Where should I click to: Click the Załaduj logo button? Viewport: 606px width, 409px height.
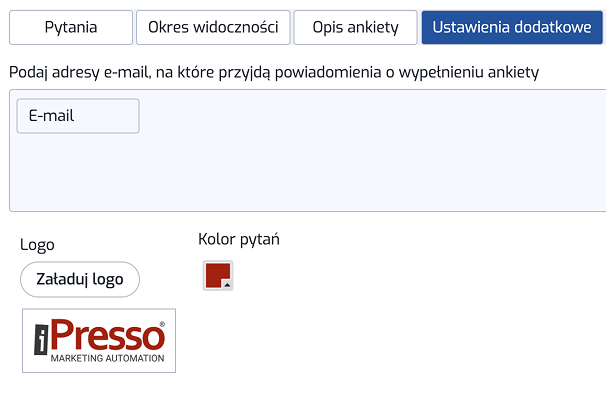coord(80,279)
